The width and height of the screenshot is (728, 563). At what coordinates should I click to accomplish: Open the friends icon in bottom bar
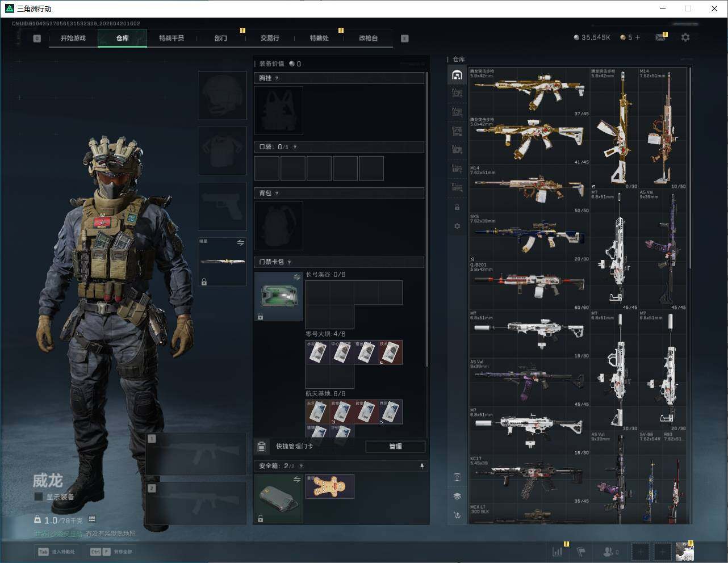pos(608,551)
